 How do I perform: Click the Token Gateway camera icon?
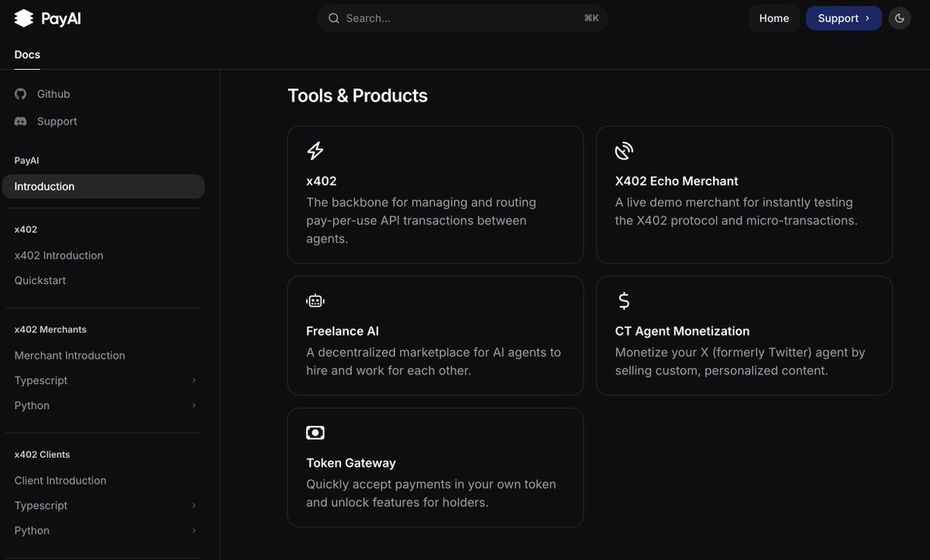point(315,431)
